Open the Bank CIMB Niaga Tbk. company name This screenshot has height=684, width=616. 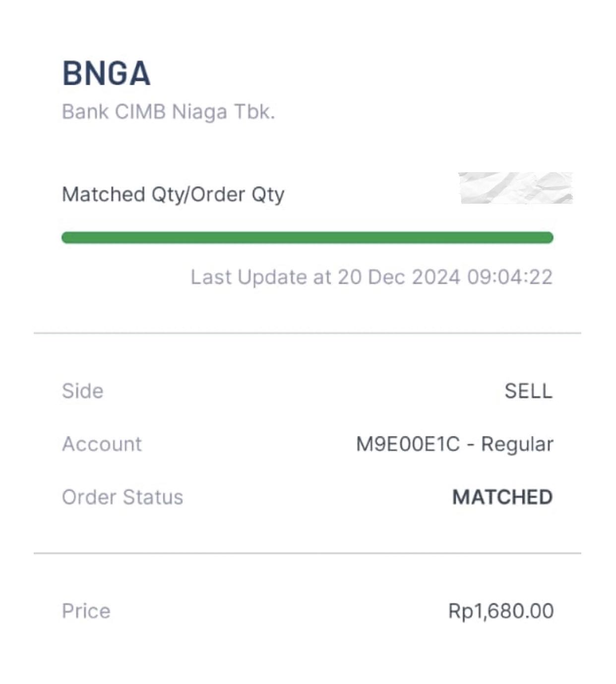coord(168,112)
